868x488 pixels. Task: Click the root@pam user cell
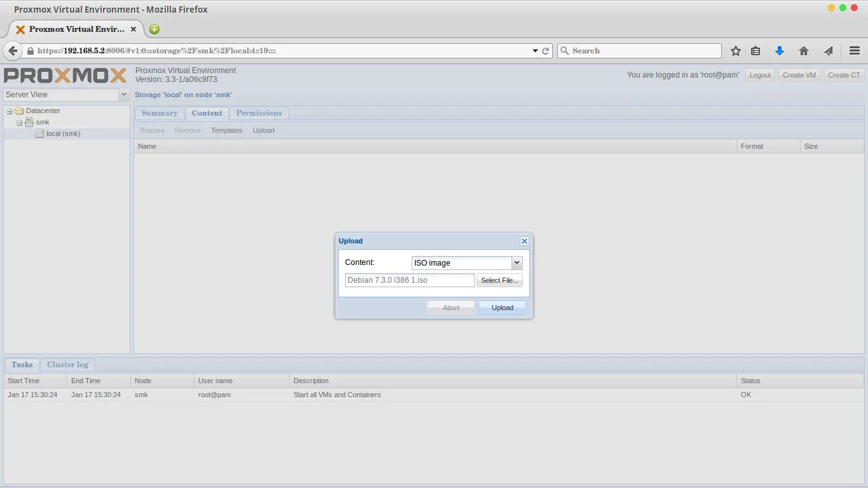point(214,395)
